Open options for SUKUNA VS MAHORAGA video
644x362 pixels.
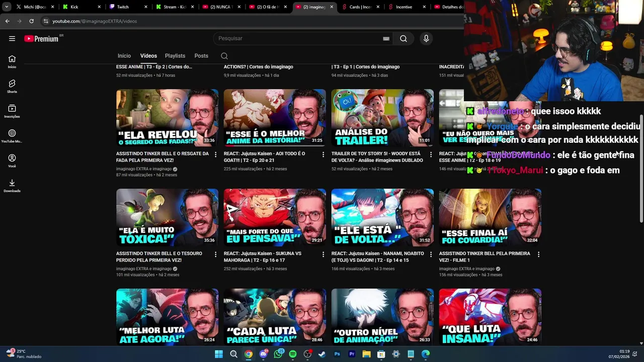pos(323,254)
